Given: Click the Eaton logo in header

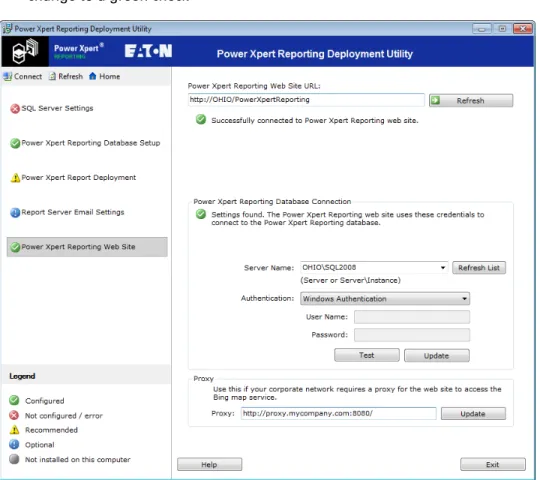Looking at the screenshot, I should pyautogui.click(x=148, y=51).
